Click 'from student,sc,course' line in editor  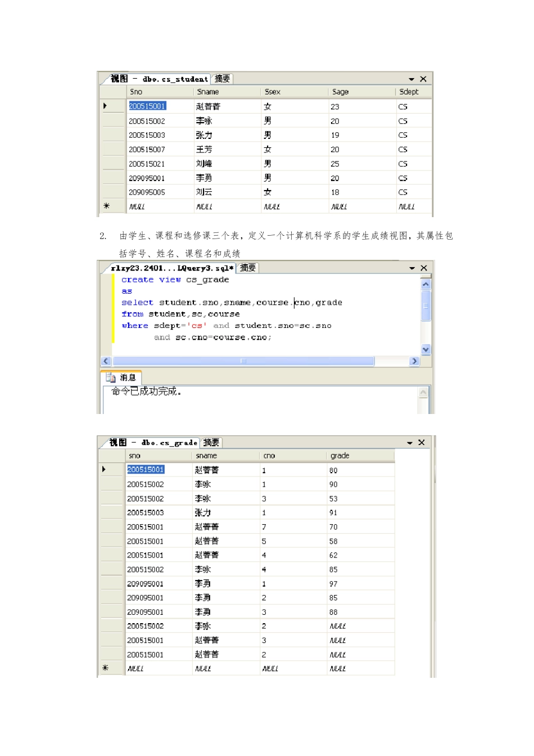point(180,314)
